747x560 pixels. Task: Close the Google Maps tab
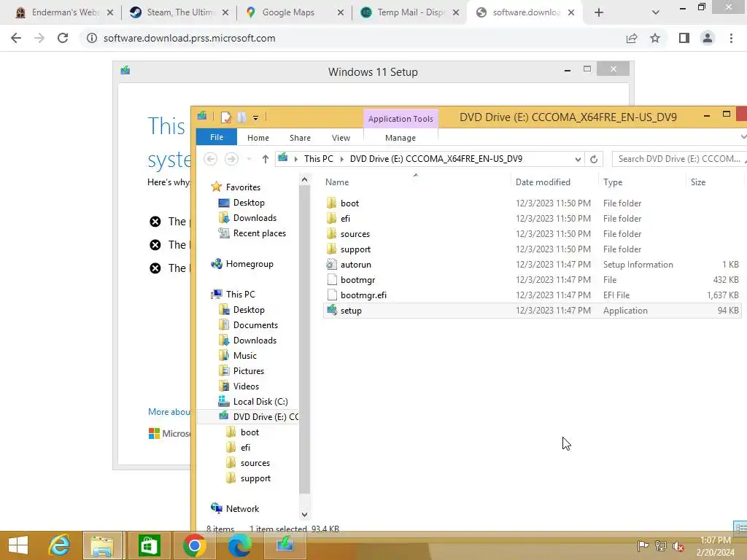pyautogui.click(x=340, y=12)
